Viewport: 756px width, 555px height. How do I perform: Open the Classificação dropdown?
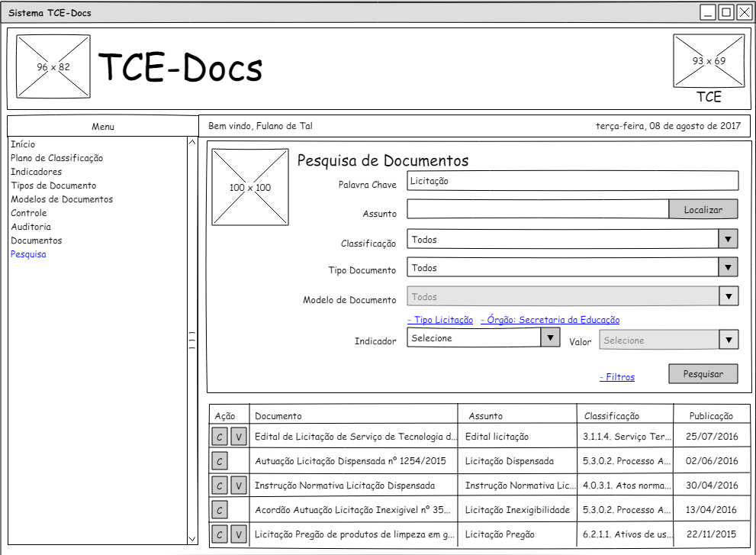pos(728,239)
